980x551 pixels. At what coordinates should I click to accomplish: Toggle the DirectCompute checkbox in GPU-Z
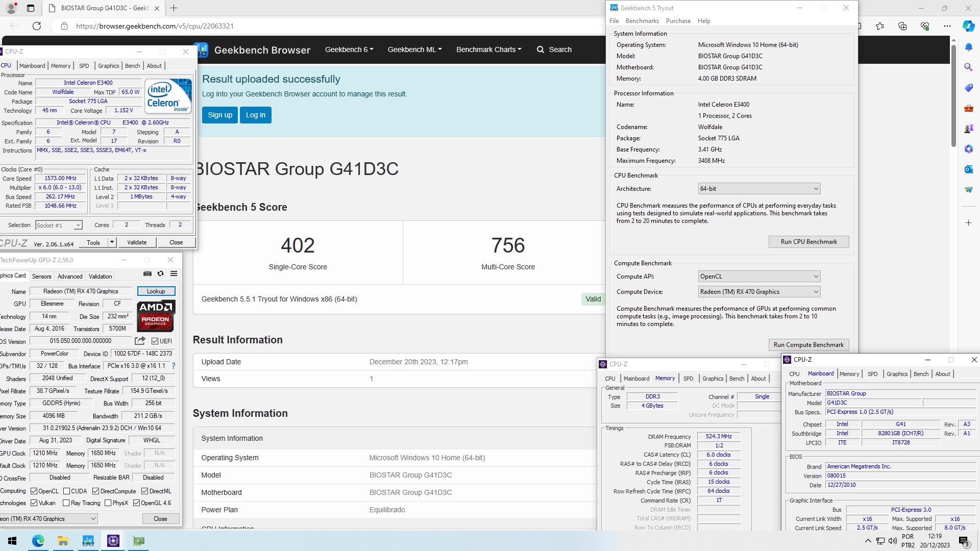(95, 491)
